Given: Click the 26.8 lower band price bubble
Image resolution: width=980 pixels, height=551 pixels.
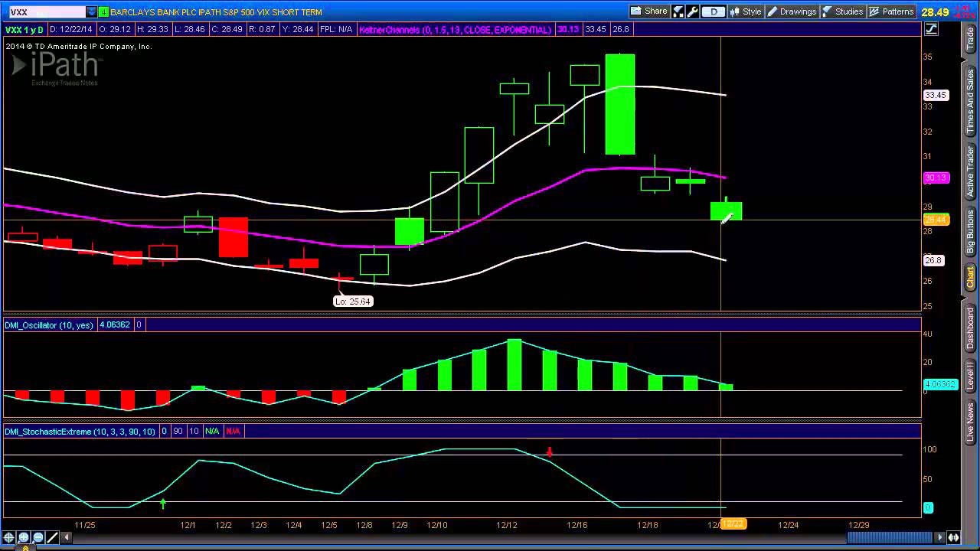Looking at the screenshot, I should point(933,261).
